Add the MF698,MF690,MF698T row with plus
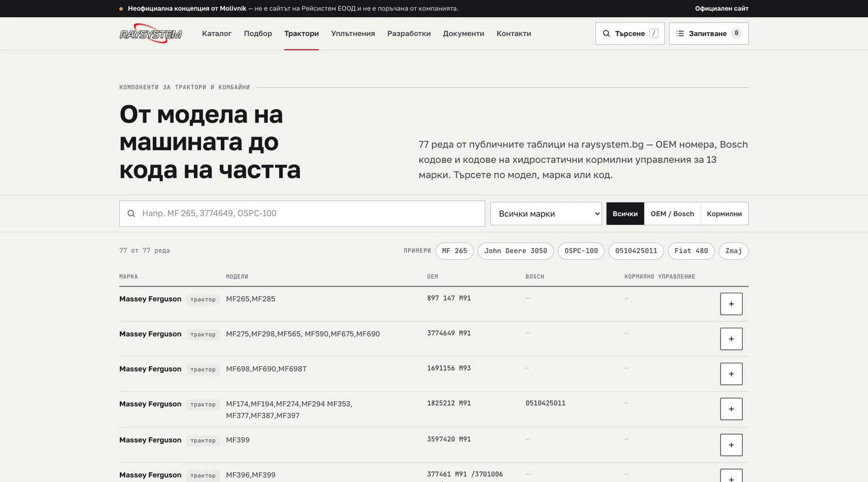The height and width of the screenshot is (482, 868). click(731, 374)
